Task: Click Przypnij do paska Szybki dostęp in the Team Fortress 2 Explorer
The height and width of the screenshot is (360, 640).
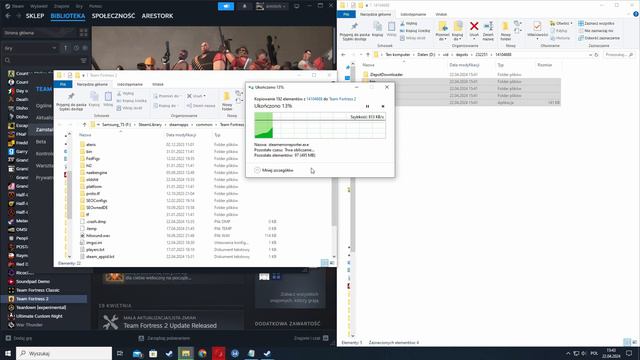Action: click(71, 101)
